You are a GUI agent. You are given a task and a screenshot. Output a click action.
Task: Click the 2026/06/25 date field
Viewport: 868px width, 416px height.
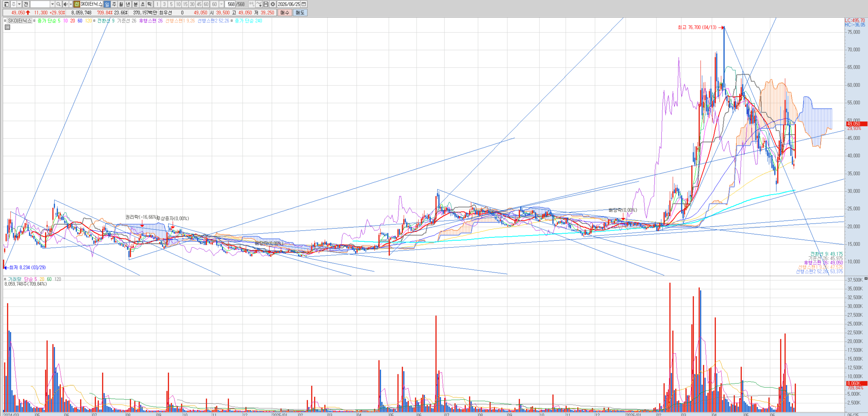289,4
